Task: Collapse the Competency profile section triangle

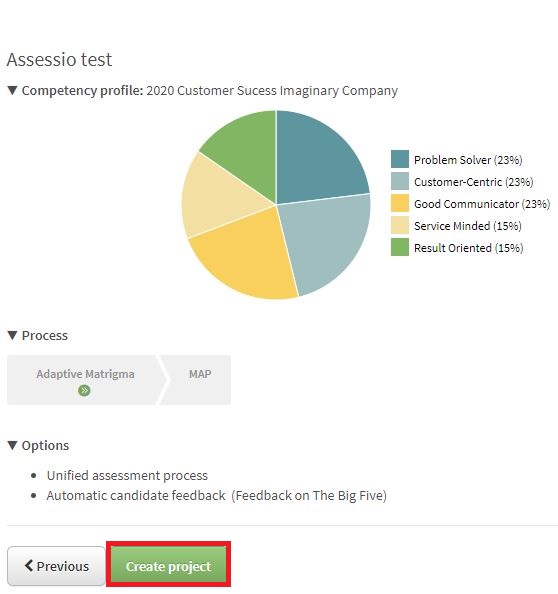Action: click(x=13, y=91)
